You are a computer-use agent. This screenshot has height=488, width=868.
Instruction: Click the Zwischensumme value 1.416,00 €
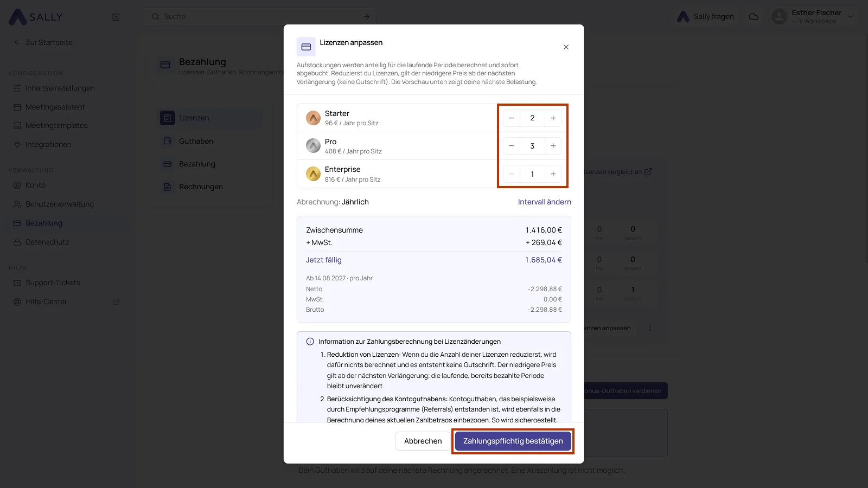(x=544, y=230)
